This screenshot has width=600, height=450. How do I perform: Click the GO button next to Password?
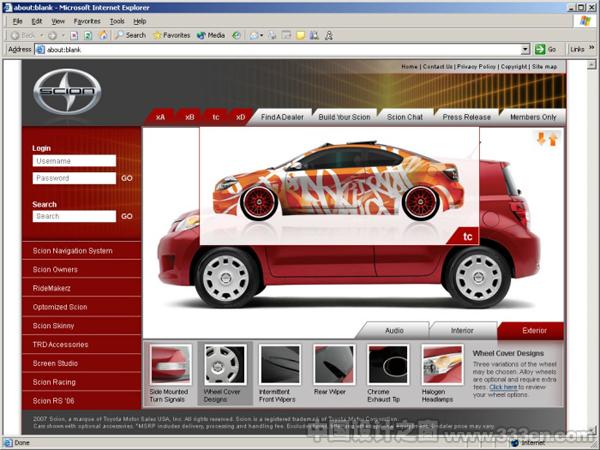pos(127,178)
